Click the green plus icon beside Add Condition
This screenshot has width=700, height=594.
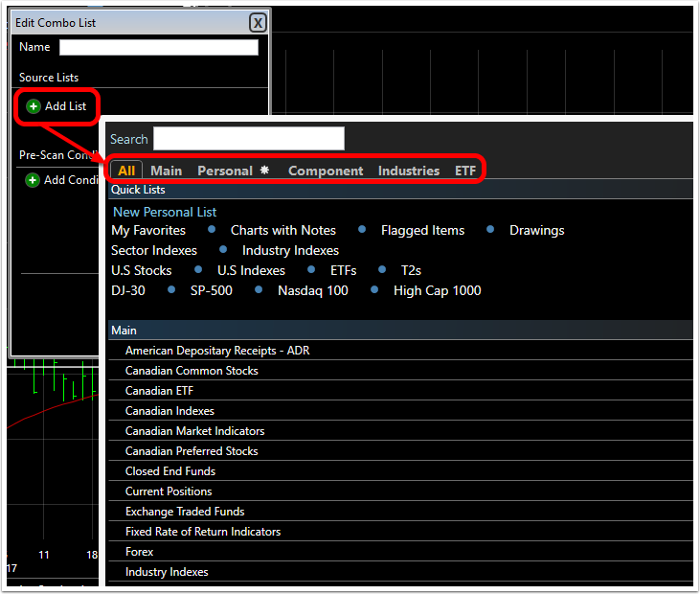pyautogui.click(x=33, y=180)
